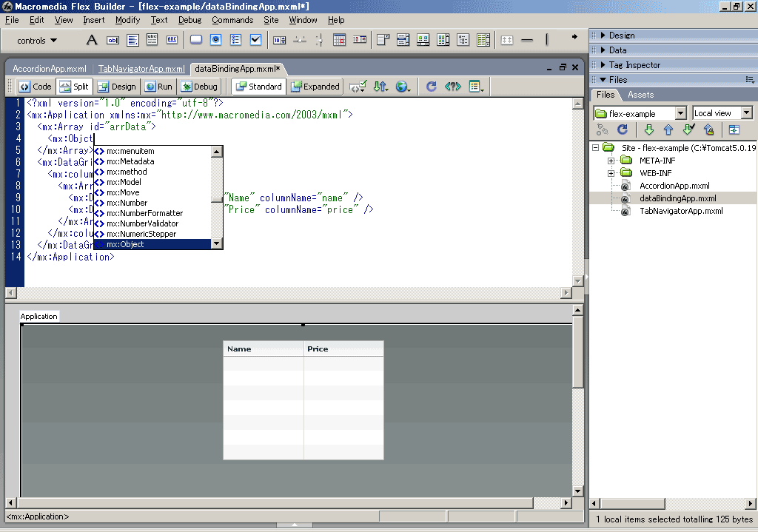Insert a RadioButton control

click(215, 40)
